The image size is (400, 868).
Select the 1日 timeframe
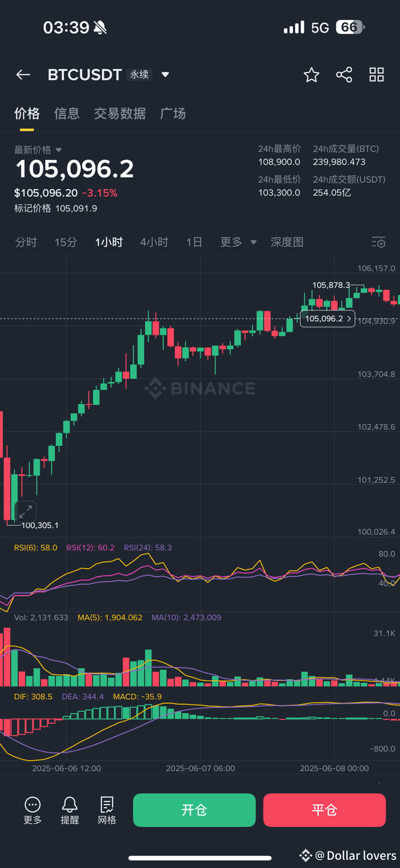coord(194,242)
